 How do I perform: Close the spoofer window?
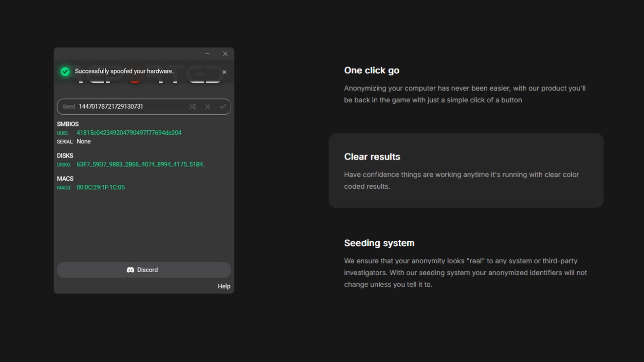pyautogui.click(x=225, y=54)
